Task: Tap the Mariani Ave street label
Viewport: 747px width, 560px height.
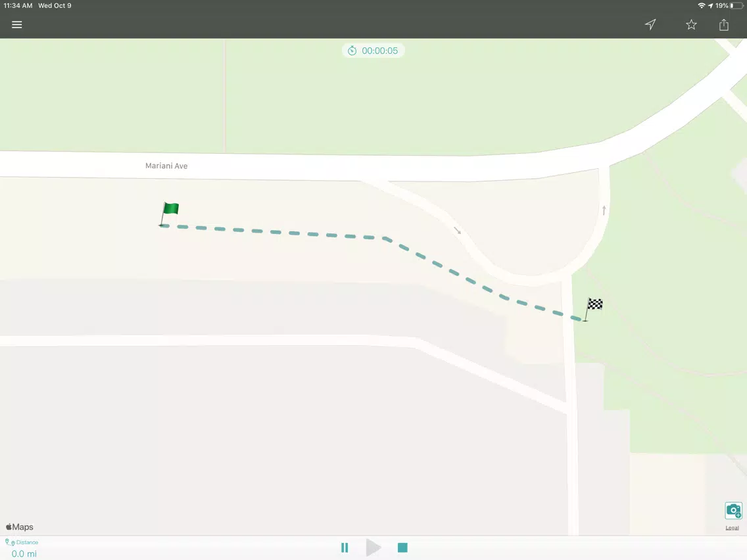Action: pos(166,166)
